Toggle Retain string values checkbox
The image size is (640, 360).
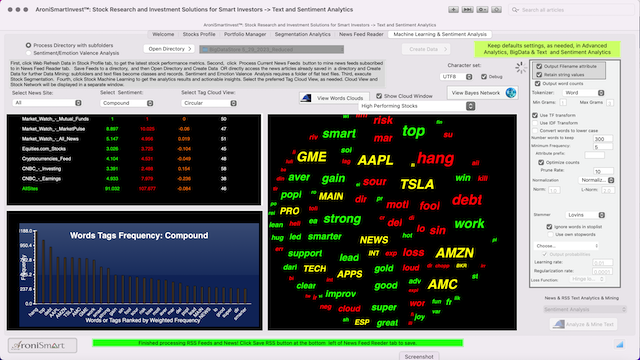(x=539, y=75)
